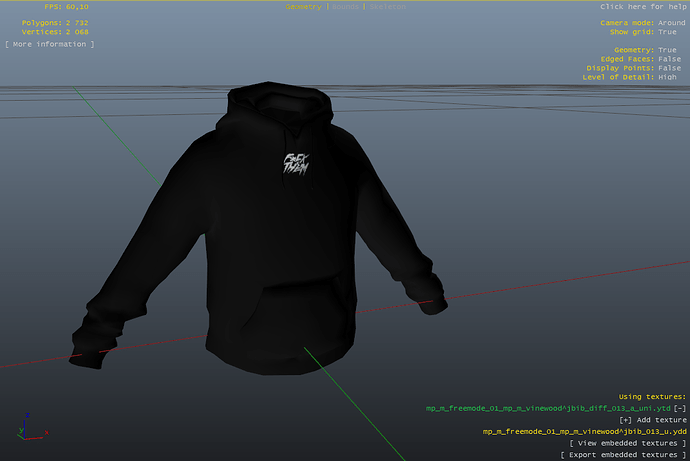Switch to the Skeleton view tab

pos(388,7)
